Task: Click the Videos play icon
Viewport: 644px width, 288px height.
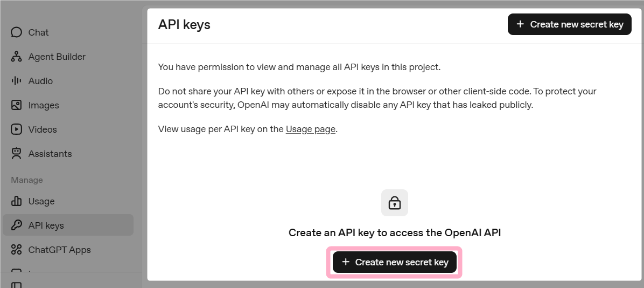Action: (x=16, y=129)
